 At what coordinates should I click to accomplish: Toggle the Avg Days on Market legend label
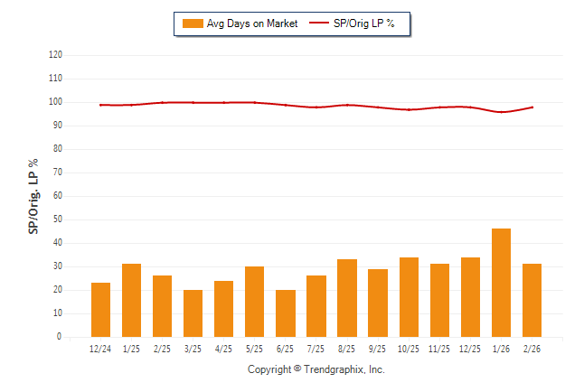[x=251, y=23]
